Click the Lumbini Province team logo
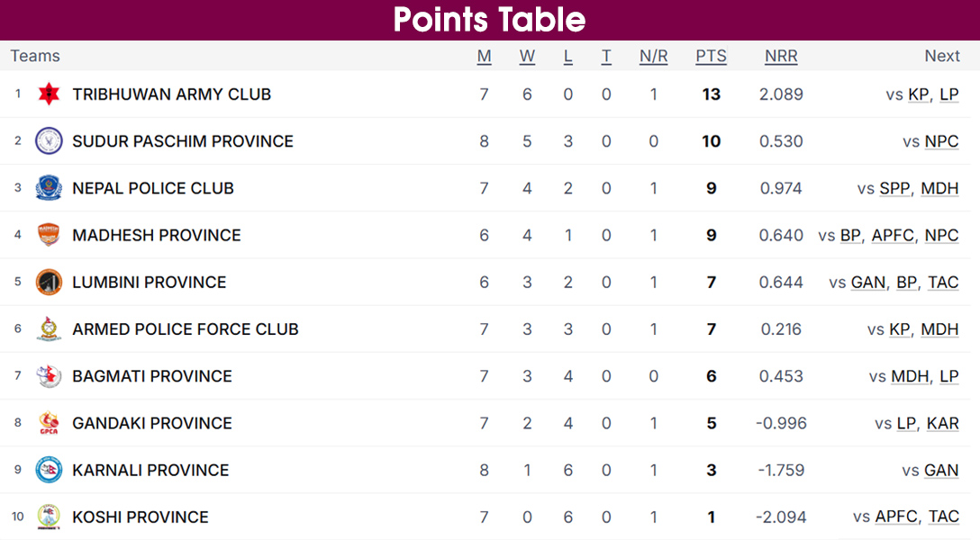This screenshot has width=980, height=540. [49, 282]
